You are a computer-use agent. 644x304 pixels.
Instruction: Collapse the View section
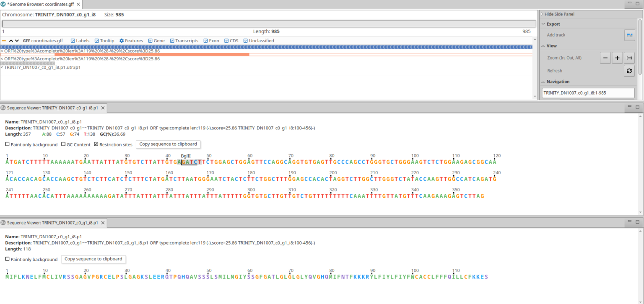tap(543, 46)
